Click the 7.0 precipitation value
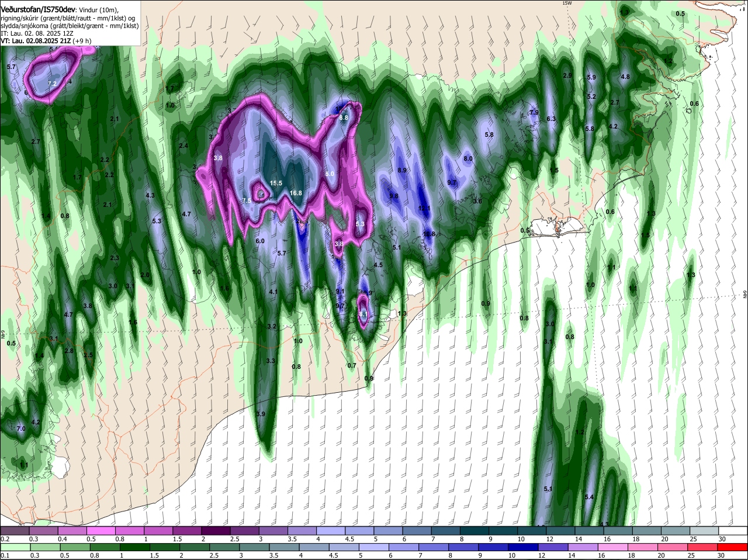This screenshot has width=748, height=560. point(21,428)
